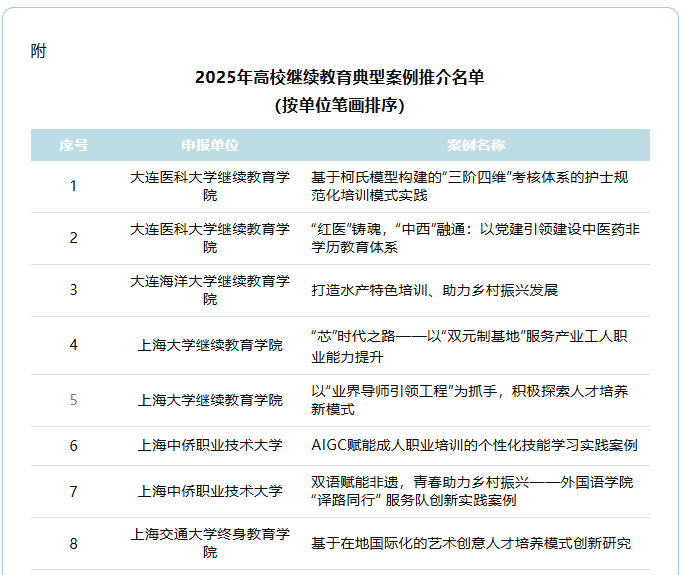Click row number 1 in 序号 column
Screen dimensions: 684x575
[x=73, y=186]
